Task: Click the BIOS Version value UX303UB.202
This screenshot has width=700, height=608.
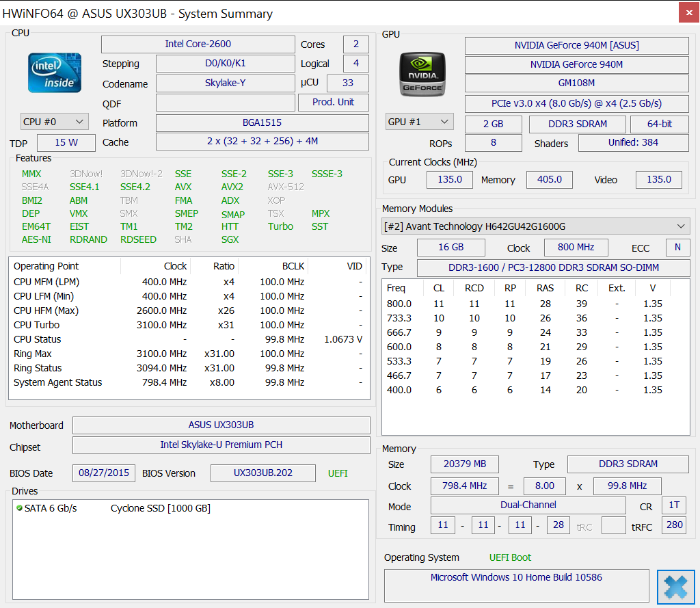Action: pyautogui.click(x=263, y=473)
